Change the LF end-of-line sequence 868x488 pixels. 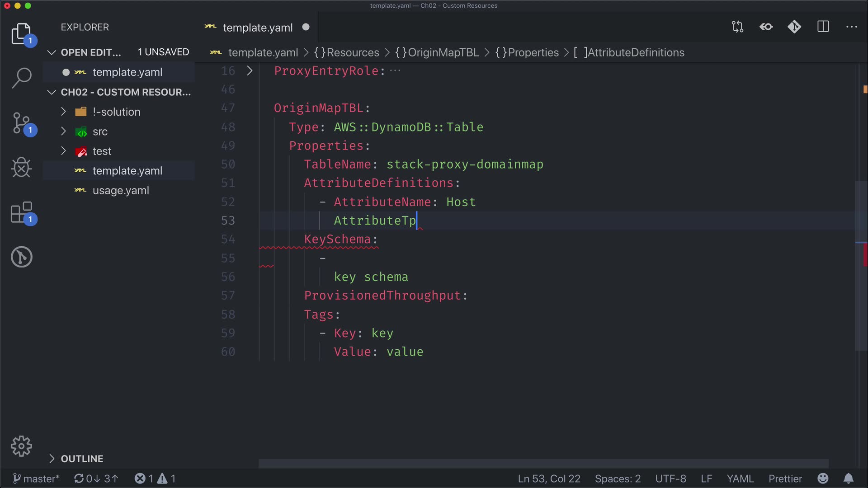pos(706,479)
